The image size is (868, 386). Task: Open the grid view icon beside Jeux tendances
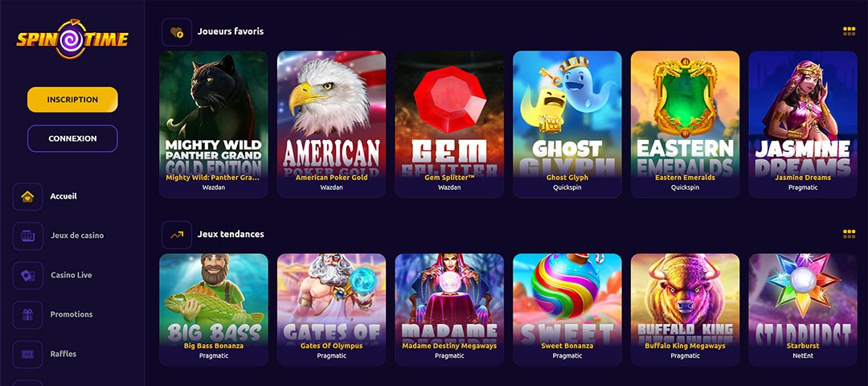[850, 234]
